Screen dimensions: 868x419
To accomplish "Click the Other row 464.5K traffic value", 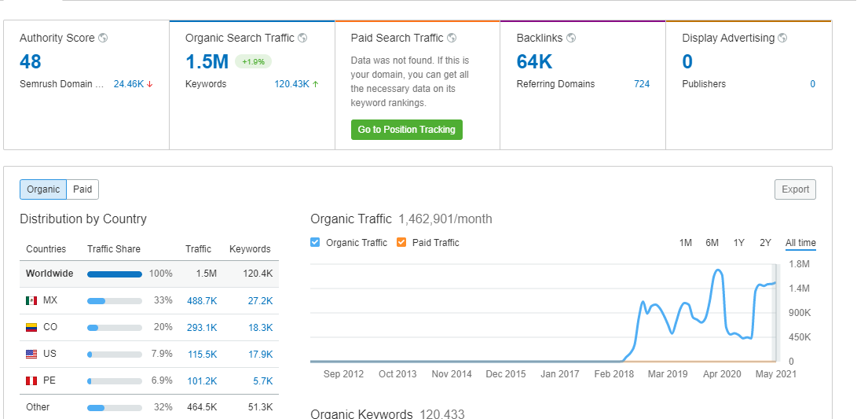I will pyautogui.click(x=202, y=407).
